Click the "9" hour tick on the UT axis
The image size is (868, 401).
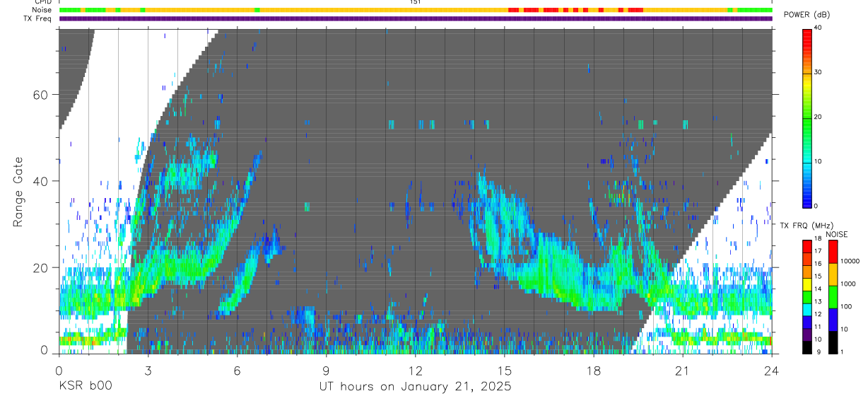point(326,371)
